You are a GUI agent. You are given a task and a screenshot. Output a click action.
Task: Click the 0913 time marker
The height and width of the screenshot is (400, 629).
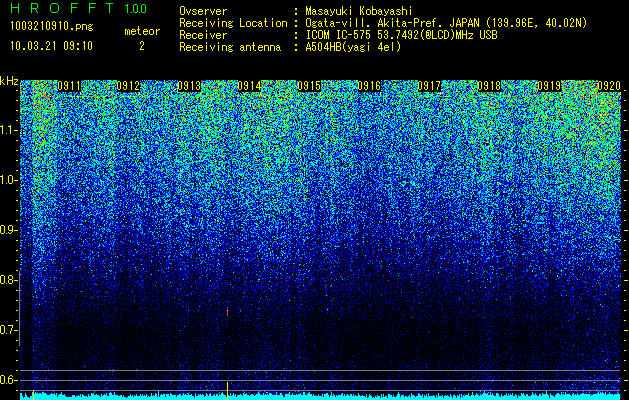tap(189, 86)
